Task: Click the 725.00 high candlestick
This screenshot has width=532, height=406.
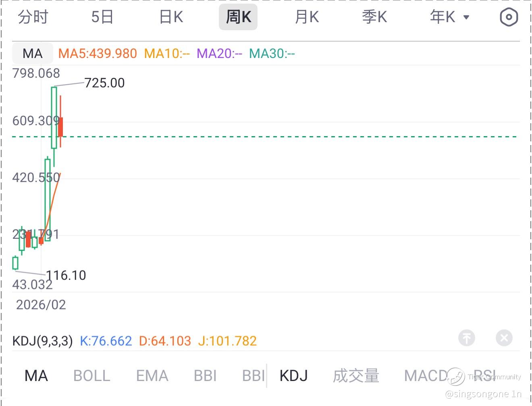Action: point(54,117)
